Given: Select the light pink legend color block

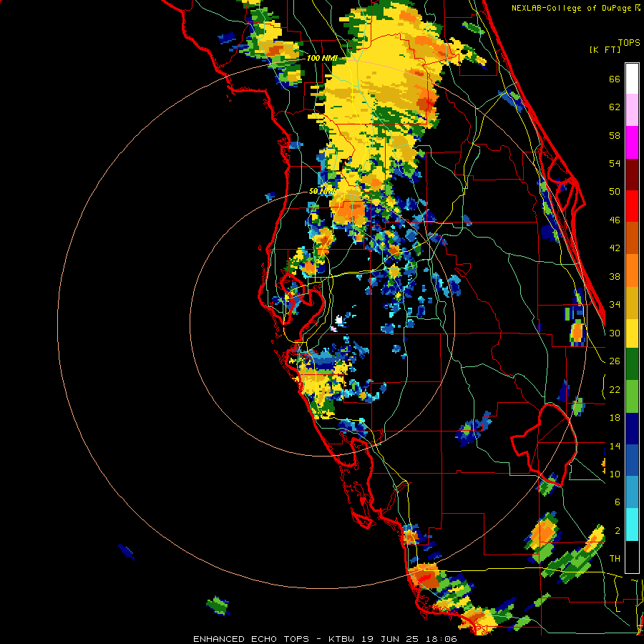Looking at the screenshot, I should click(632, 110).
